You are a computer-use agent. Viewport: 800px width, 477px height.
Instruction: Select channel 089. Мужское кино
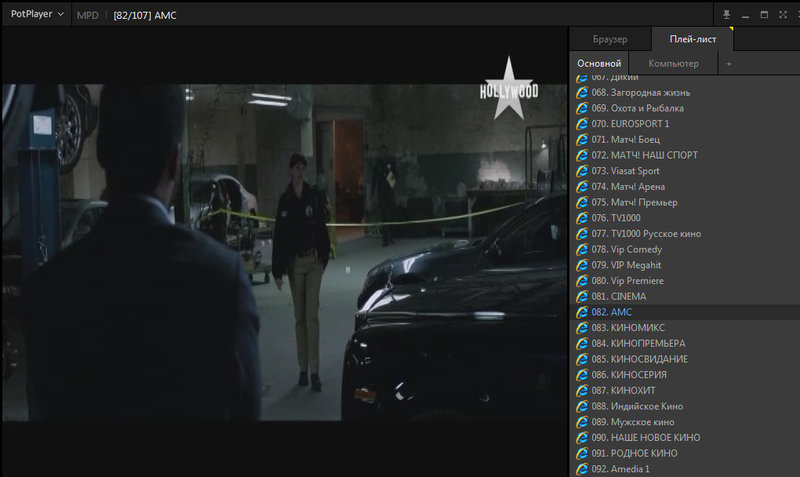685,422
